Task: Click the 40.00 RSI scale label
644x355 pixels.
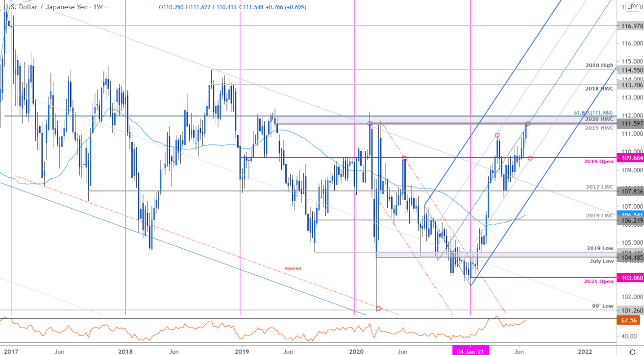Action: [629, 337]
